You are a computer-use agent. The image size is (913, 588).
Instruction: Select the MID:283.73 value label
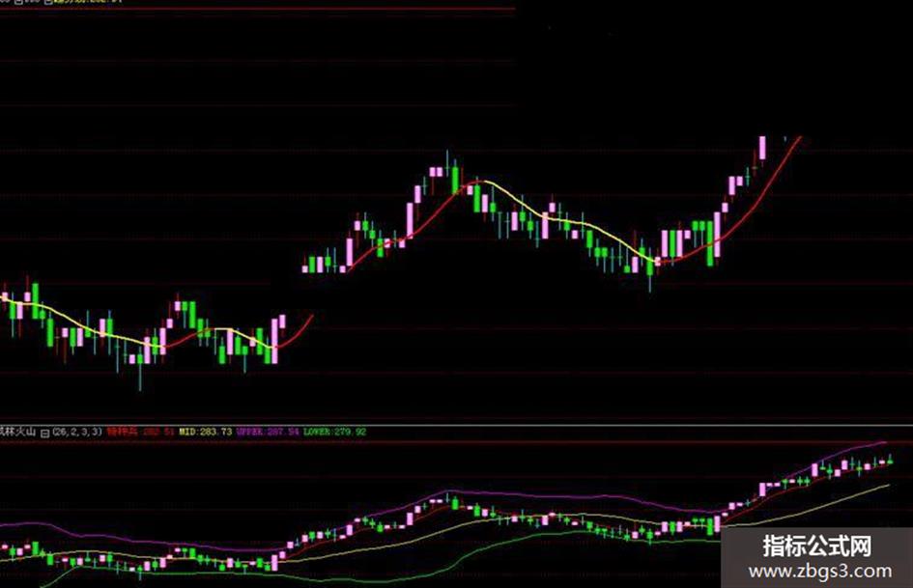click(205, 432)
